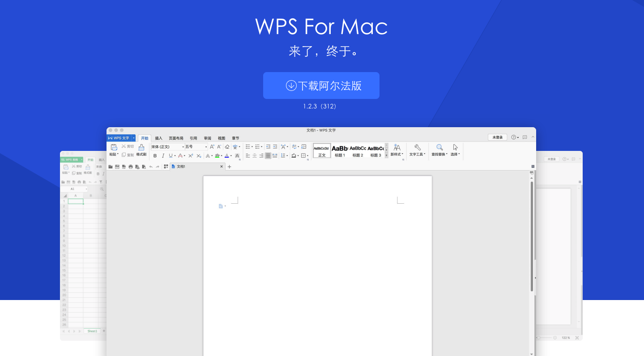The image size is (644, 356).
Task: Switch to the 章节 tab
Action: (x=235, y=138)
